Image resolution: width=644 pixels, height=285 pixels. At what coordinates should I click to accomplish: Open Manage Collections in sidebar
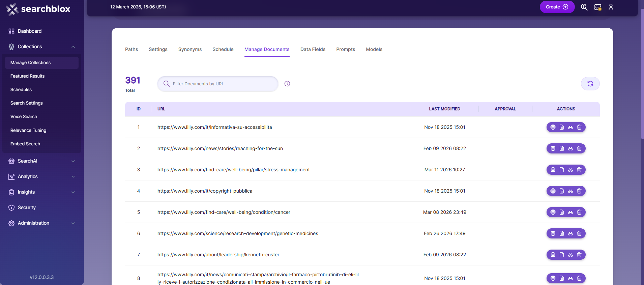(x=41, y=63)
